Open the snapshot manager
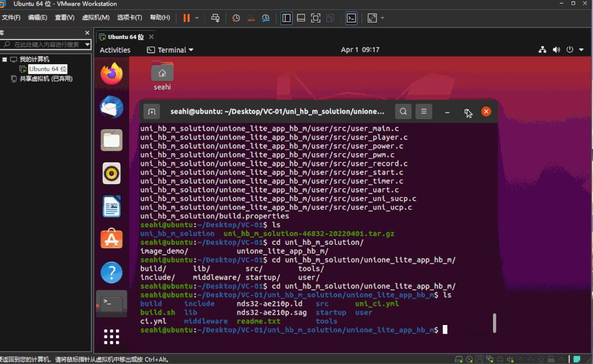593x364 pixels. (x=265, y=18)
